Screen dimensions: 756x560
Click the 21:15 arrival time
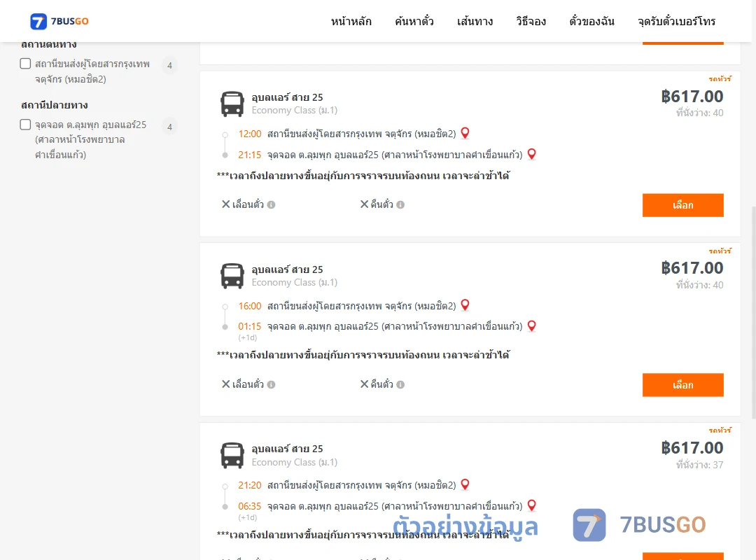[x=249, y=155]
